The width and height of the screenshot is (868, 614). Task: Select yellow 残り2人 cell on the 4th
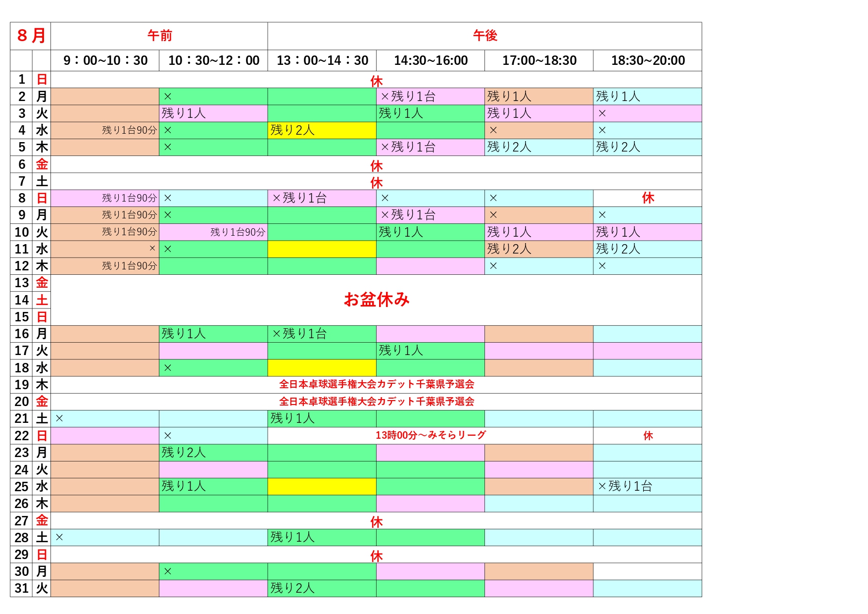pos(322,130)
